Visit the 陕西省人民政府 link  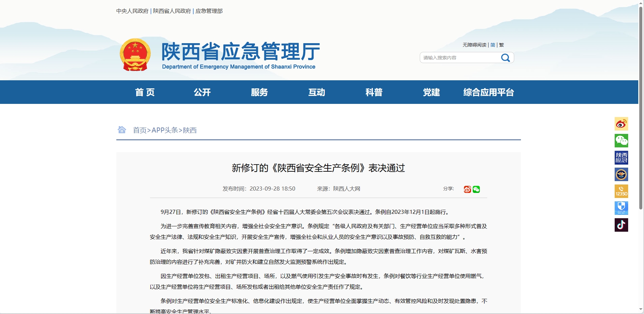click(x=172, y=11)
